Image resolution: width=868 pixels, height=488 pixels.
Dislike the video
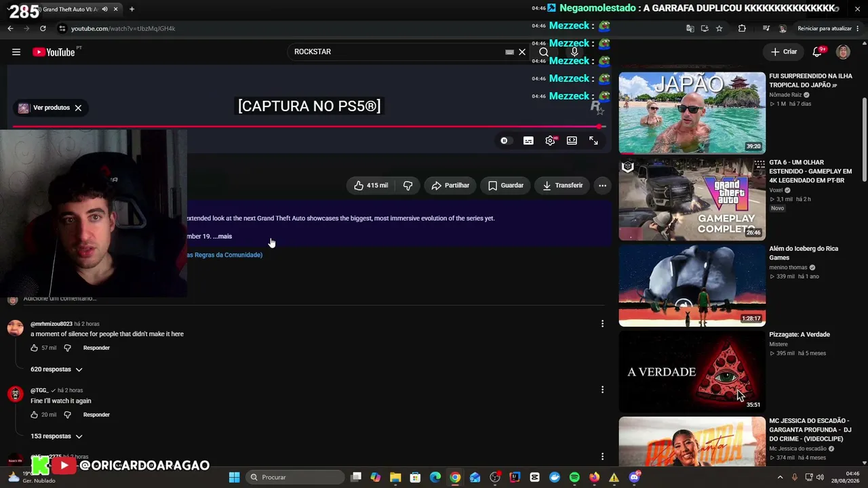[408, 185]
